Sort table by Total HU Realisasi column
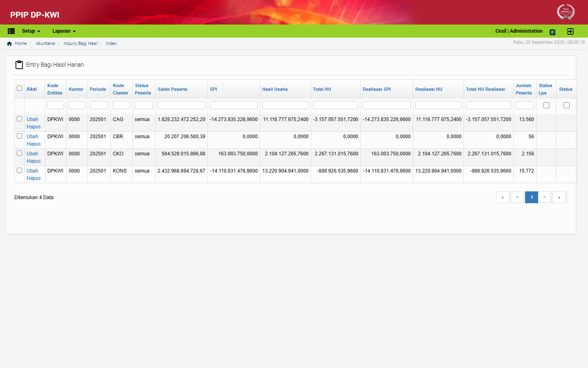The image size is (588, 368). coord(486,89)
